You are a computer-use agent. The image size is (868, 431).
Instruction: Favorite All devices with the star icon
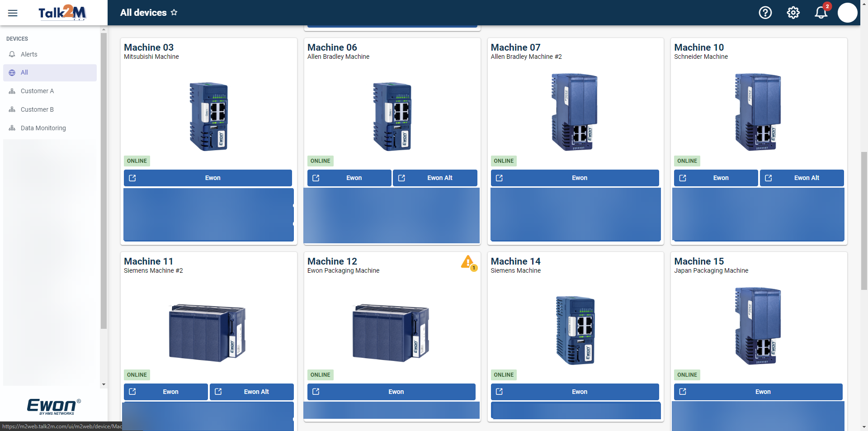(174, 13)
